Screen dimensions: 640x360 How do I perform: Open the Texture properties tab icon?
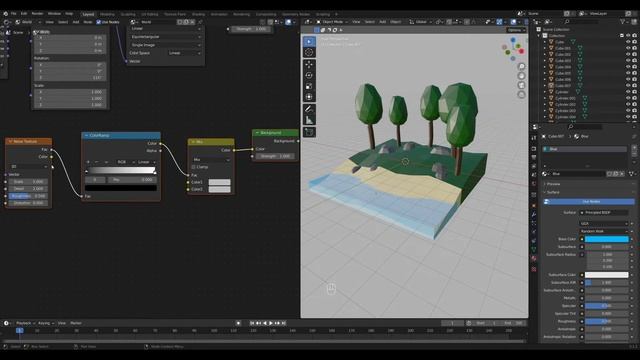pos(534,269)
